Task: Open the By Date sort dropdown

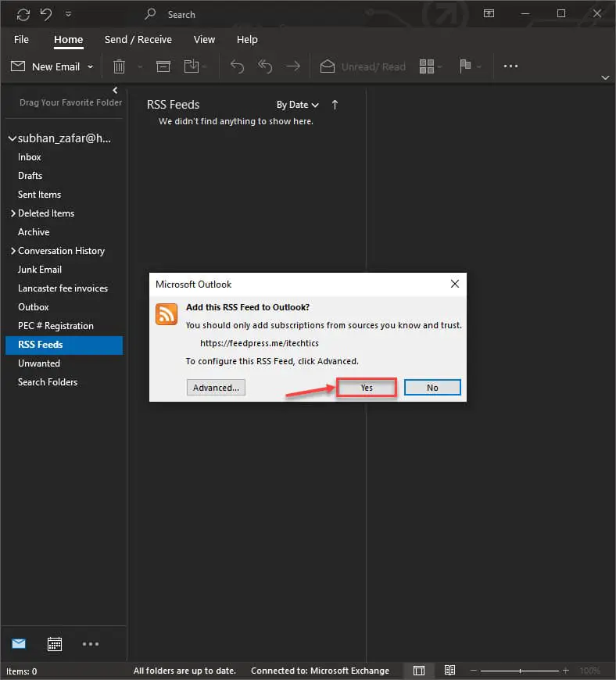Action: point(298,105)
